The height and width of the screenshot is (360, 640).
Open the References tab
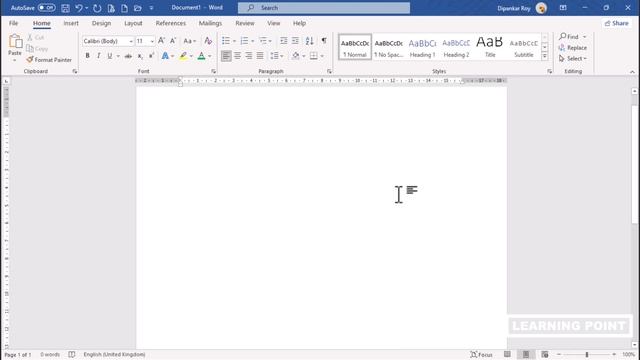click(x=171, y=23)
